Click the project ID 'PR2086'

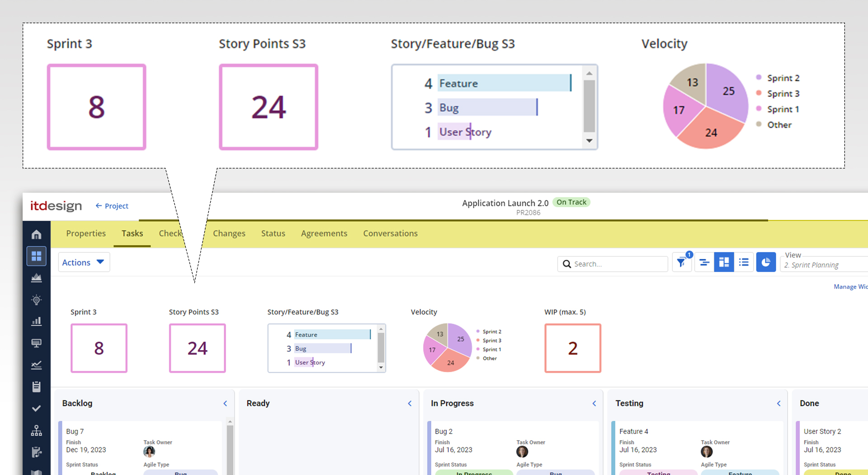[528, 213]
